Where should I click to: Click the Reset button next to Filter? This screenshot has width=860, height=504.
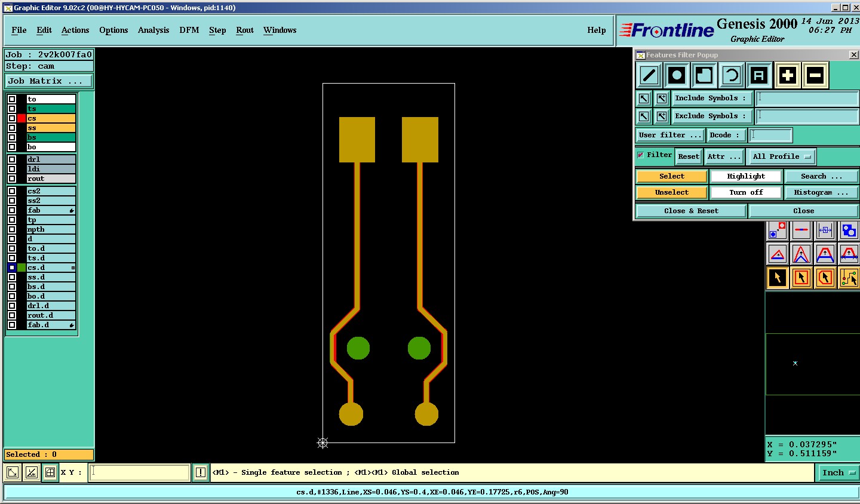688,156
